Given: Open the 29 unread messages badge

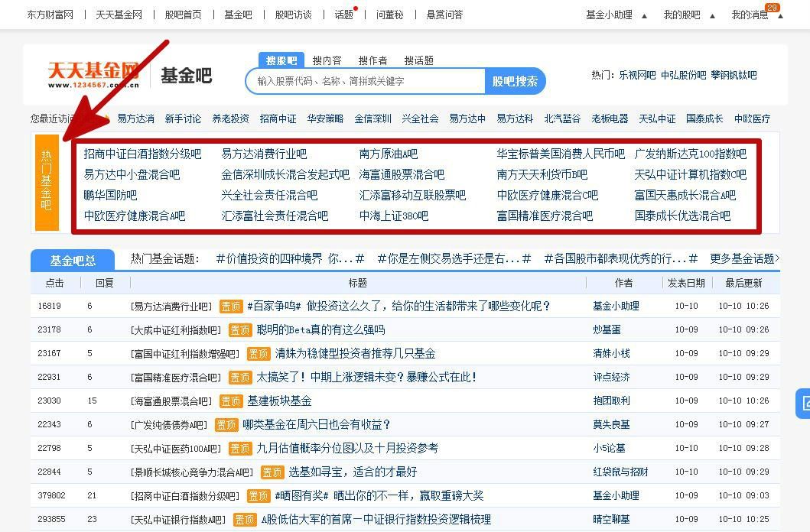Looking at the screenshot, I should pos(773,7).
